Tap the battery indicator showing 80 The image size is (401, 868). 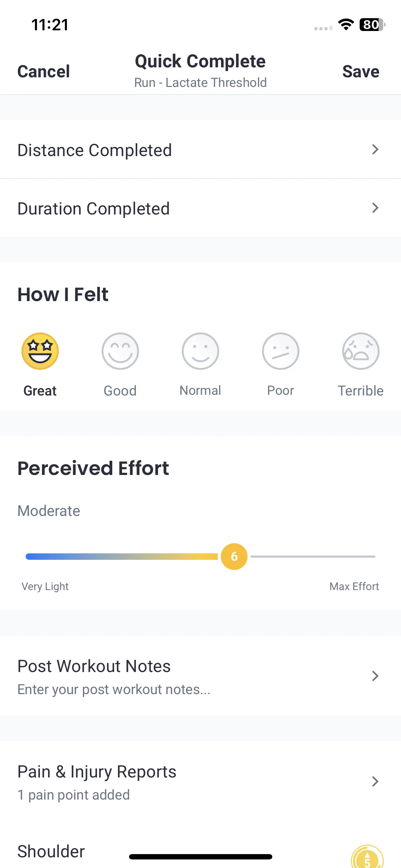372,25
